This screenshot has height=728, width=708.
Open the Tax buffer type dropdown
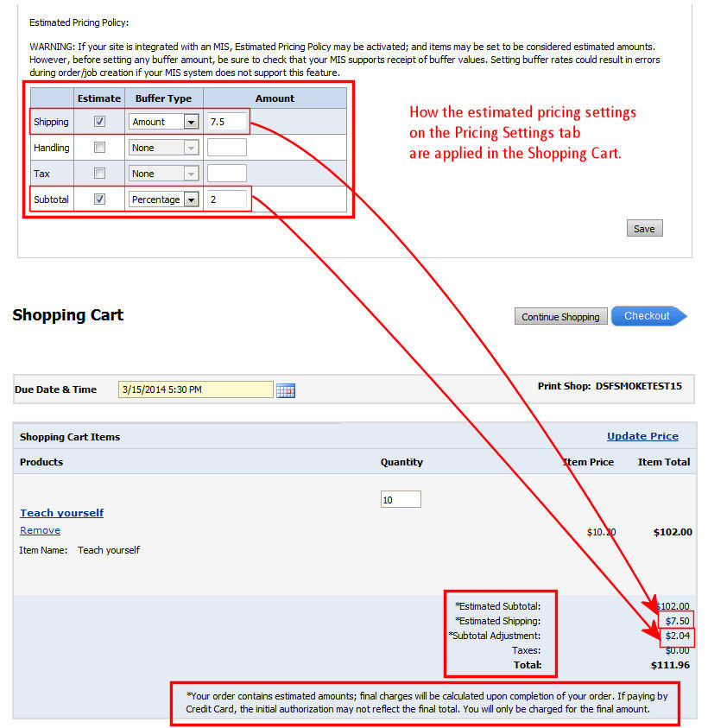click(x=190, y=174)
